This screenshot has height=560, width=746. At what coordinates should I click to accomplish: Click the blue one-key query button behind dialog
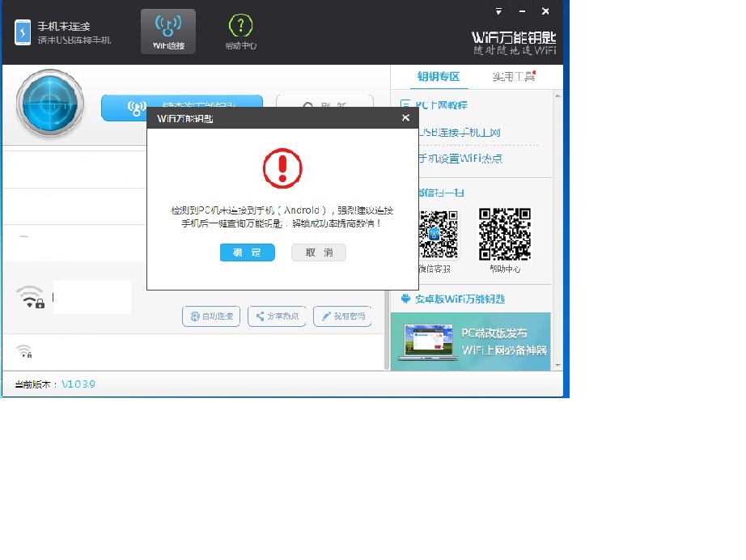point(182,101)
